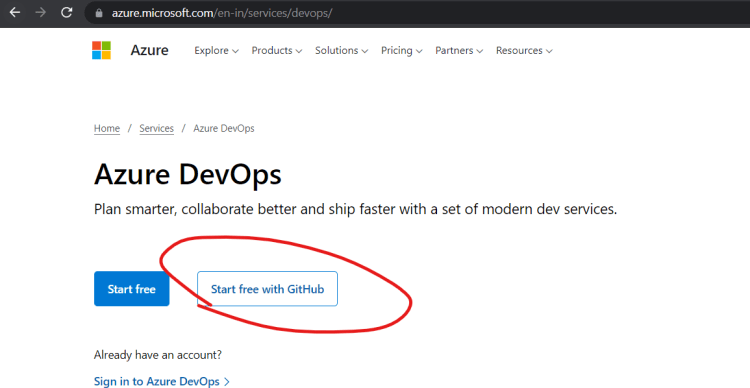Reload the page with the refresh icon
Screen dimensions: 750x388
point(66,12)
